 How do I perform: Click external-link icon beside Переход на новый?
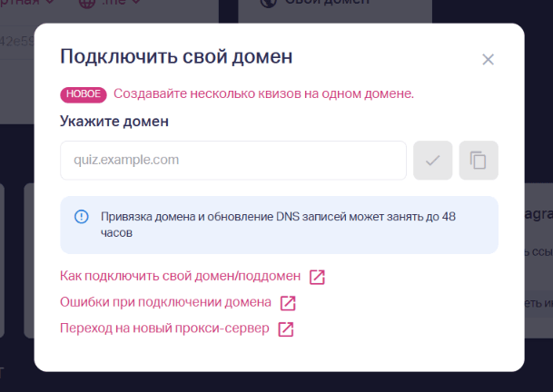point(286,329)
